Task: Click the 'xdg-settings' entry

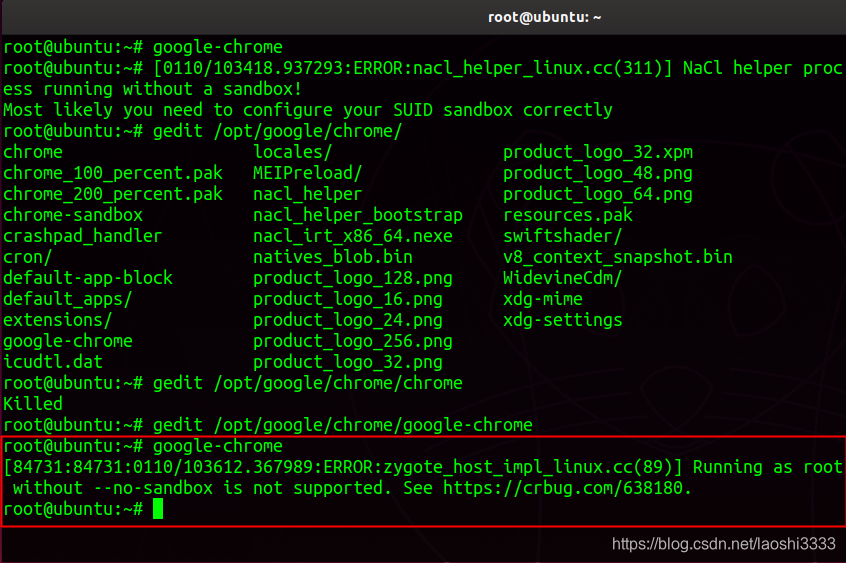Action: [x=563, y=321]
